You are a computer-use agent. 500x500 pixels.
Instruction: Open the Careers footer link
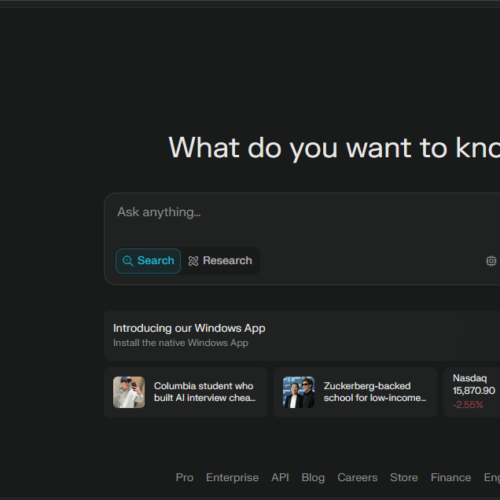(x=357, y=477)
